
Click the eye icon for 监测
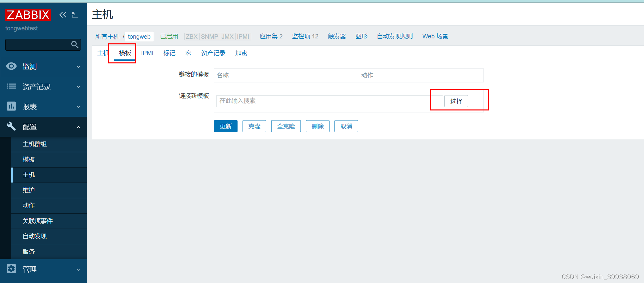pyautogui.click(x=11, y=66)
